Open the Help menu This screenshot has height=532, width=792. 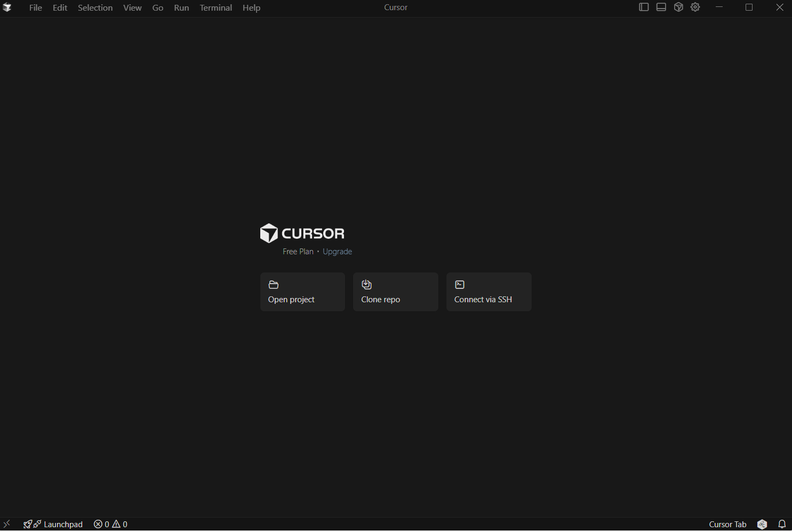[x=251, y=7]
